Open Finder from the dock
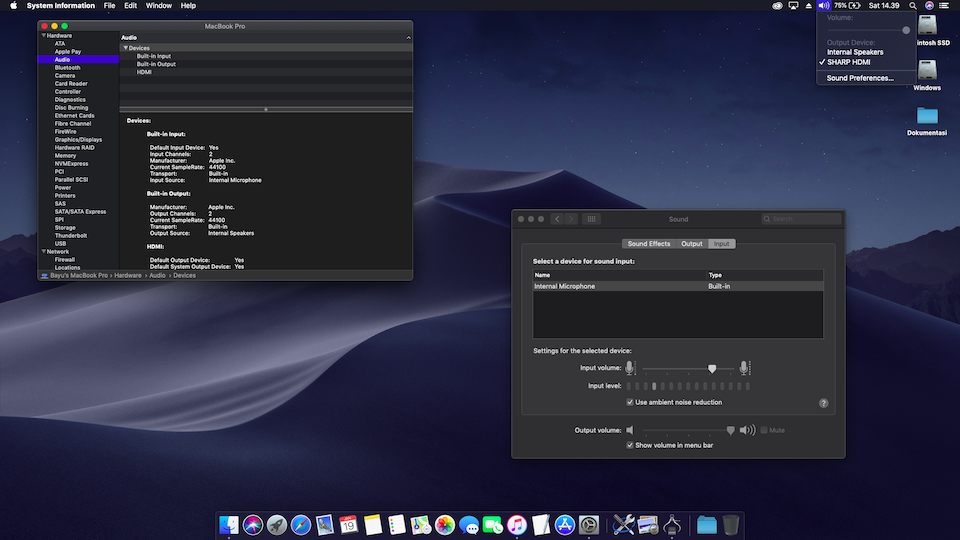 point(228,525)
